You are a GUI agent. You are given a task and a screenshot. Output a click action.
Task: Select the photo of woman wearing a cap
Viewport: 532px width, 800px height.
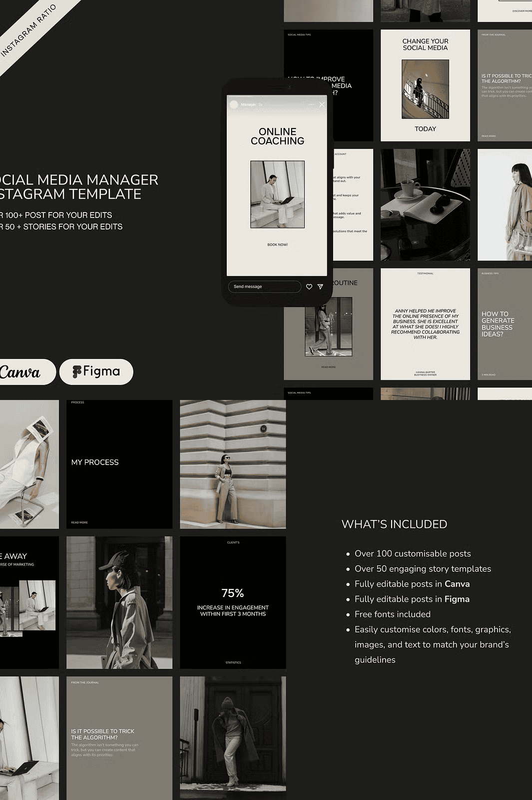pyautogui.click(x=119, y=602)
